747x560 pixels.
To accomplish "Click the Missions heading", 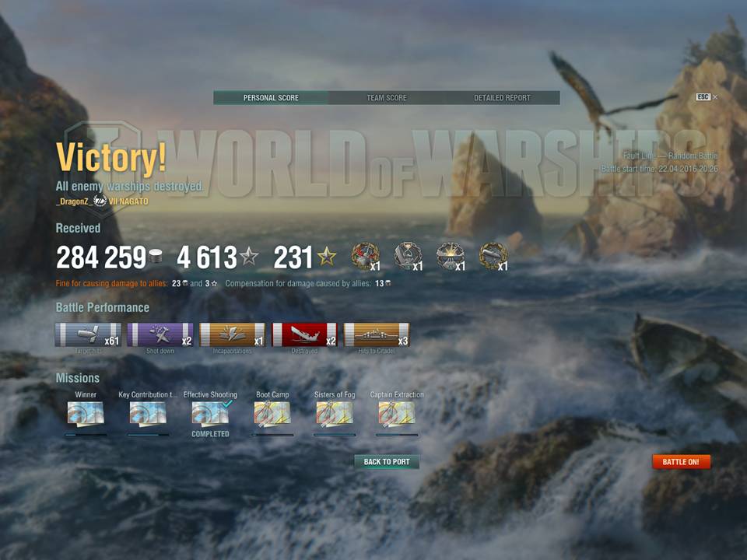I will coord(78,378).
